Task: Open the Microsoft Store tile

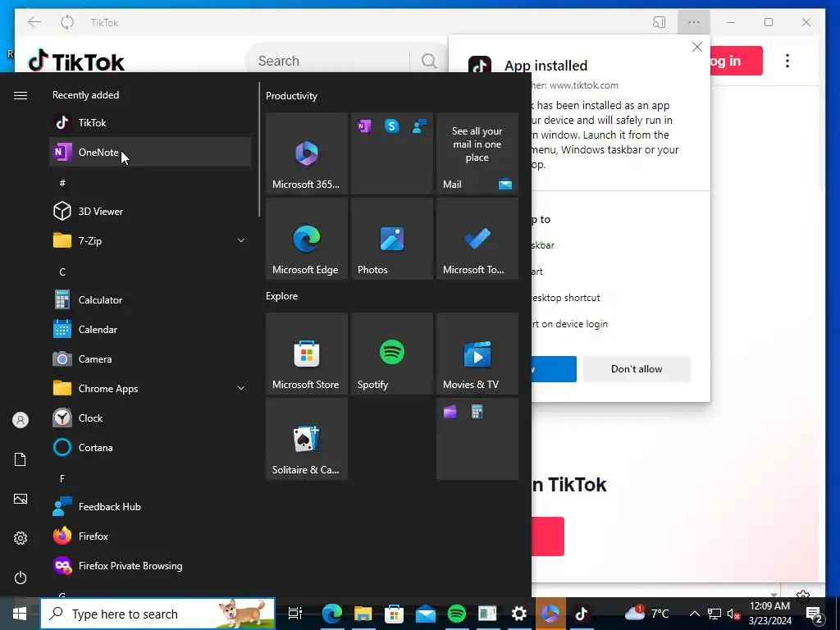Action: click(307, 354)
